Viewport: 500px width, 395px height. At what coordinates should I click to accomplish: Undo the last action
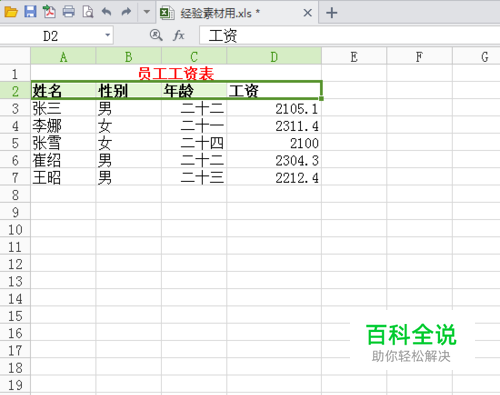tap(107, 12)
